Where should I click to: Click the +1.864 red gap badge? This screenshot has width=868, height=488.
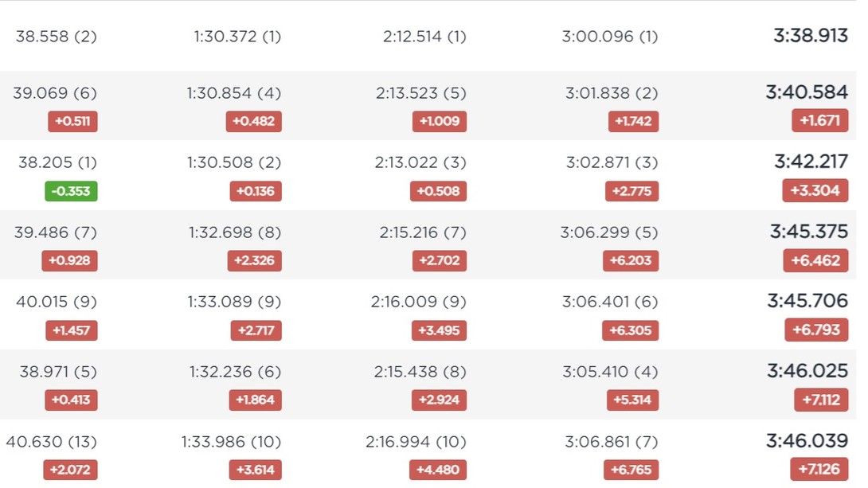pos(255,400)
